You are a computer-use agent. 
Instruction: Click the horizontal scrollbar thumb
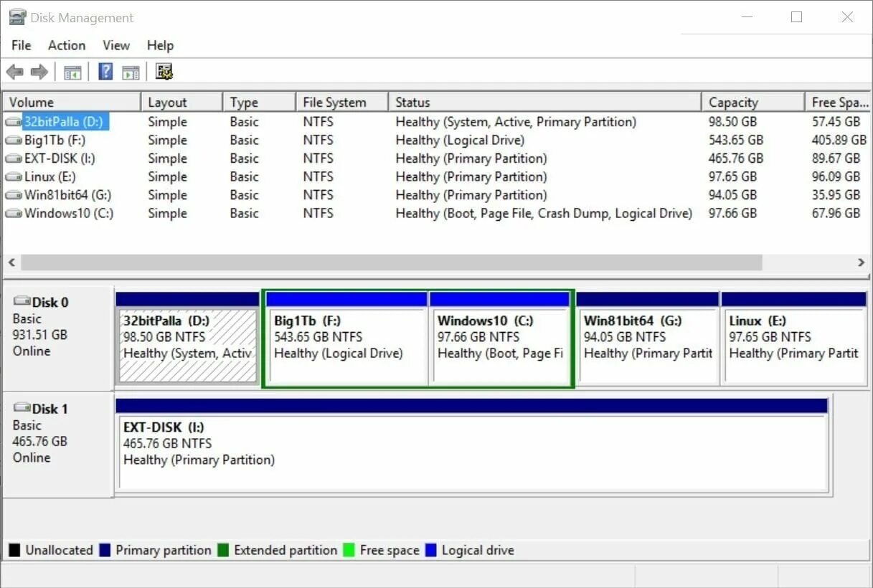click(x=391, y=263)
